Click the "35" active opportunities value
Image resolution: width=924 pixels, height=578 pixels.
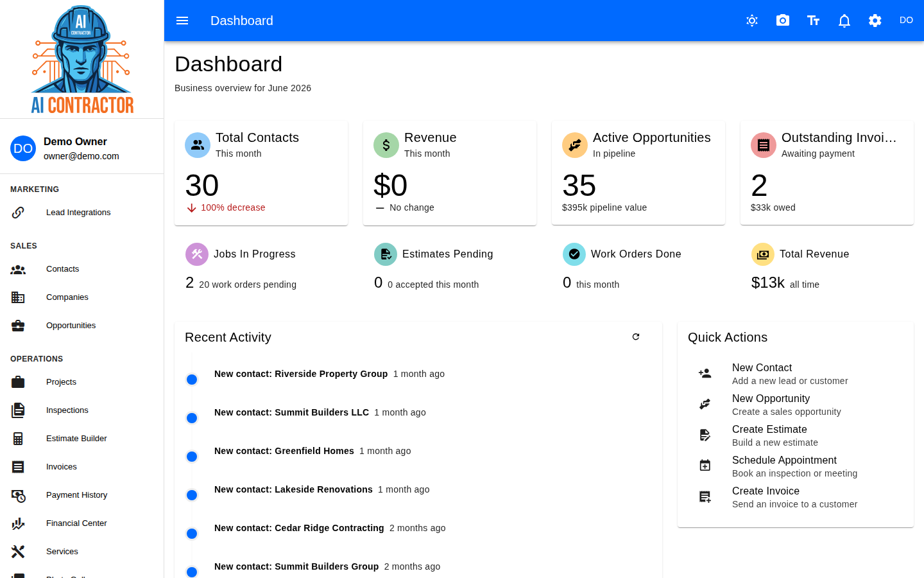579,186
